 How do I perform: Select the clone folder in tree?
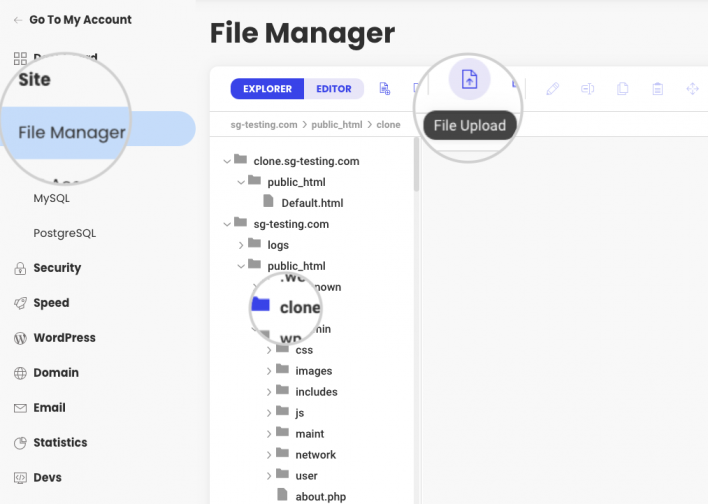(300, 308)
